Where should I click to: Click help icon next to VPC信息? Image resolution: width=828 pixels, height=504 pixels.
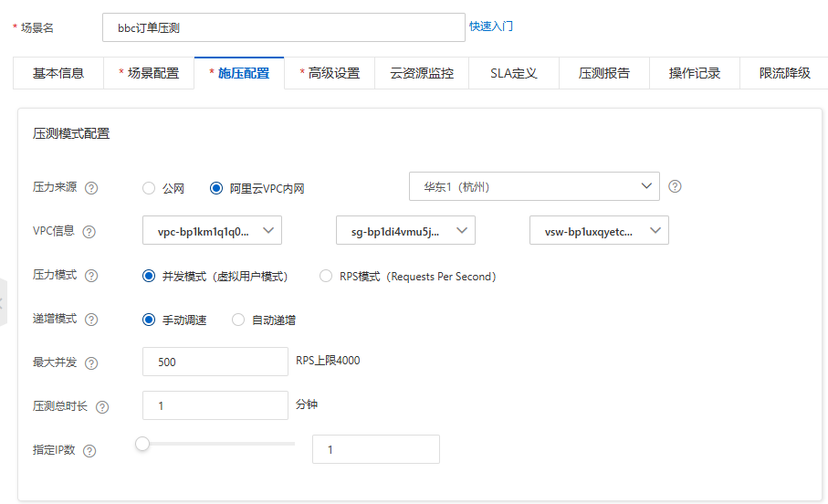(x=89, y=232)
